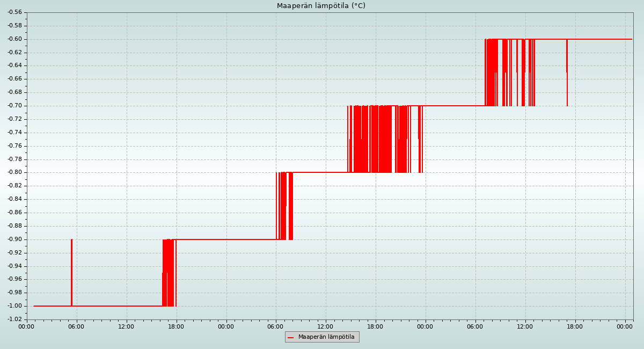Viewport: 644px width, 349px height.
Task: Click the flat red line at -1.00
Action: pyautogui.click(x=118, y=306)
